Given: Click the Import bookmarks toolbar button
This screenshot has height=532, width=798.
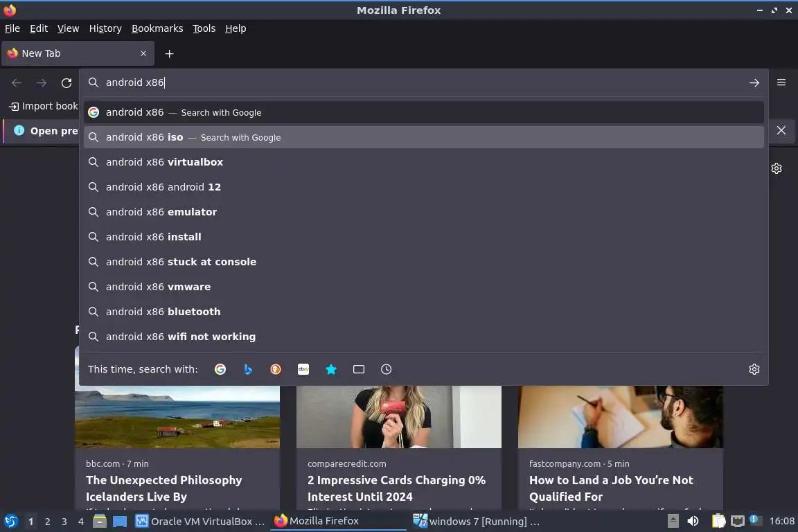Looking at the screenshot, I should coord(43,106).
